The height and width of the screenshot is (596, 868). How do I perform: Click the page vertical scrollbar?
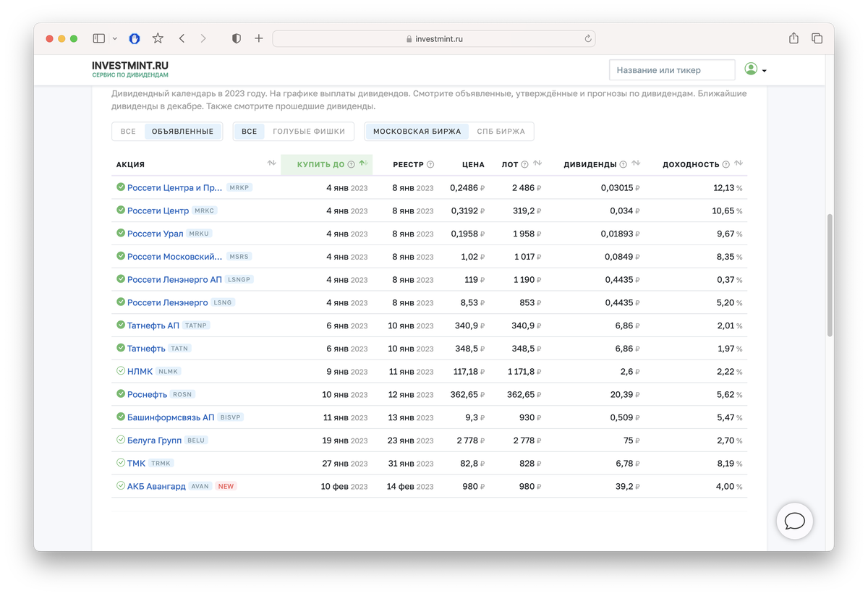(829, 275)
